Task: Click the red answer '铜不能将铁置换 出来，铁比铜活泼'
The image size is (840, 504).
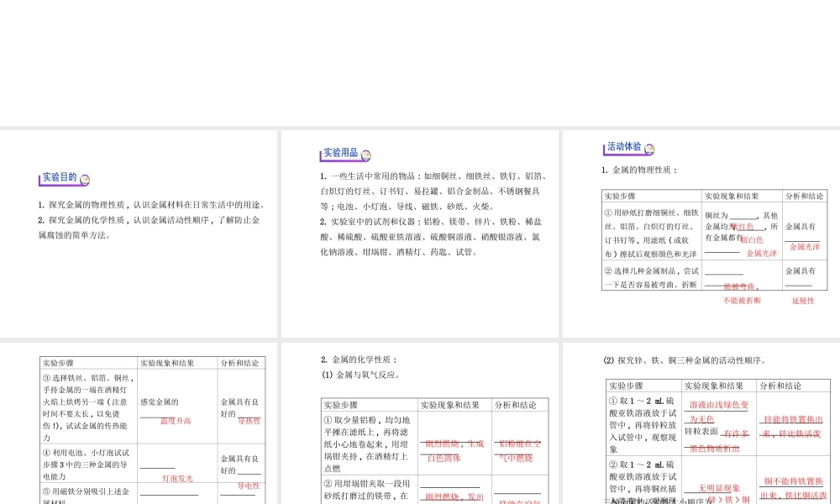Action: pyautogui.click(x=794, y=489)
